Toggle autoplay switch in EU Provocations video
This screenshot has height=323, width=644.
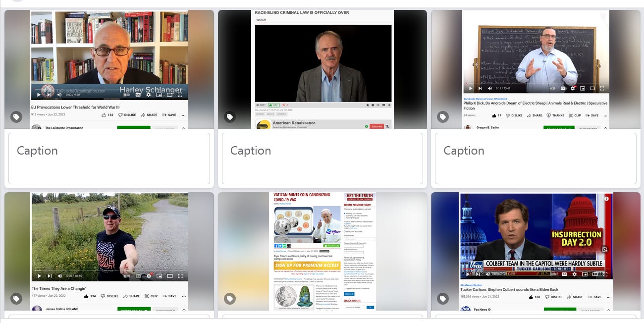click(x=126, y=95)
